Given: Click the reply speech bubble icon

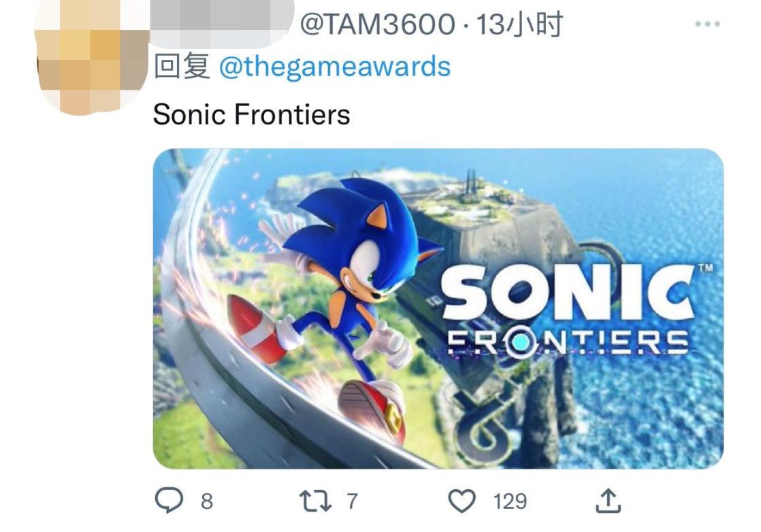Looking at the screenshot, I should point(167,501).
